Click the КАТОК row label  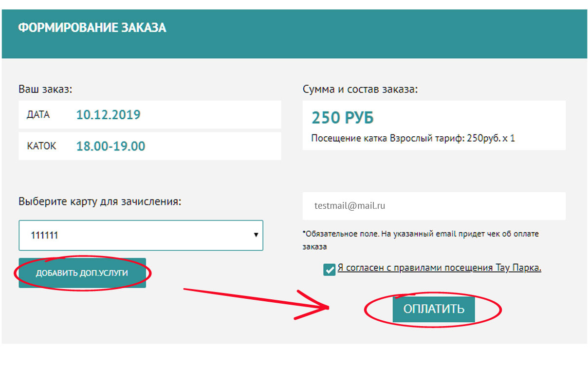click(41, 146)
